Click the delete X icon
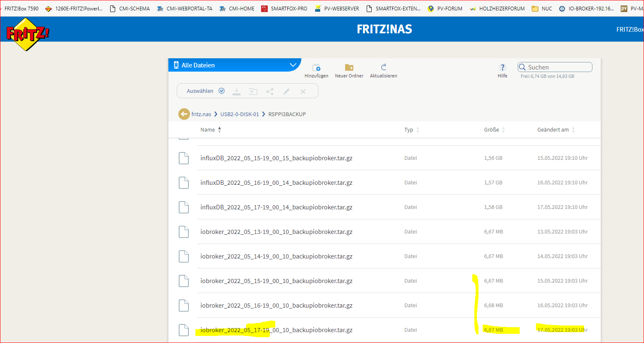 pos(303,92)
